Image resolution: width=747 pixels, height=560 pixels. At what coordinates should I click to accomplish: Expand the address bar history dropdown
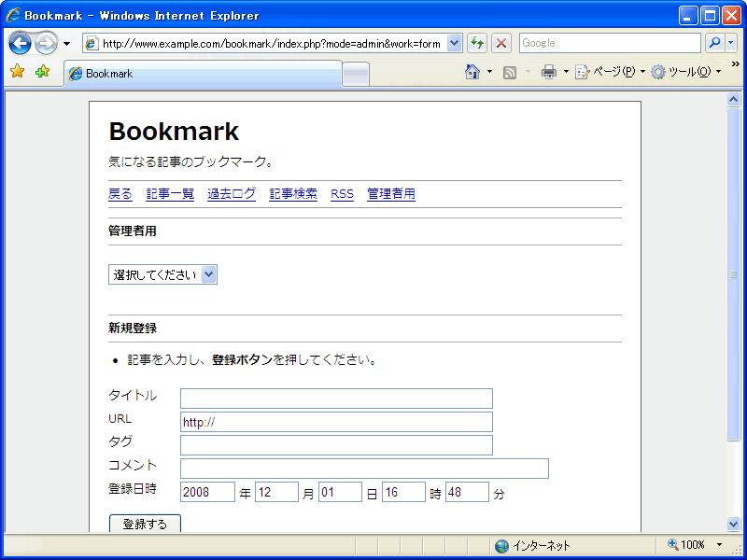tap(455, 43)
